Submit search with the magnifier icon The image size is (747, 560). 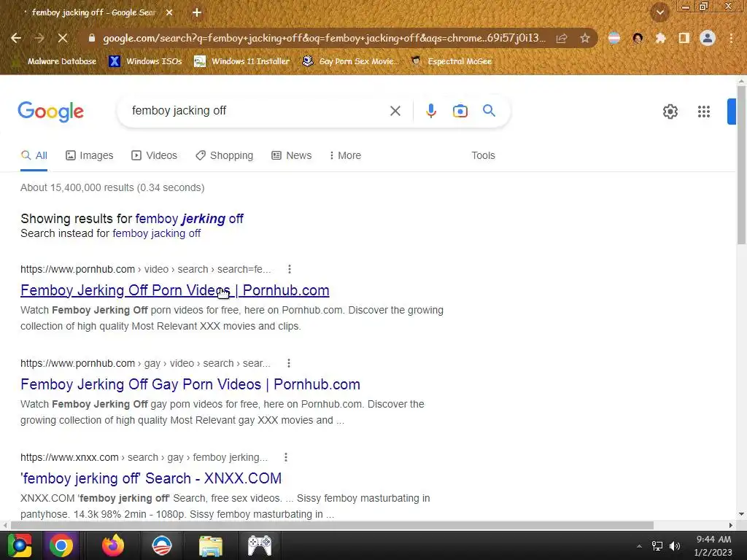[x=489, y=111]
